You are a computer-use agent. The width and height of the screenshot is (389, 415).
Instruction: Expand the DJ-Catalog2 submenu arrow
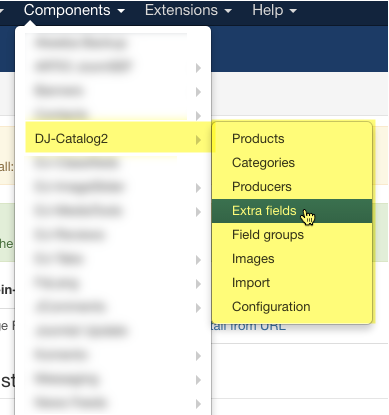198,140
